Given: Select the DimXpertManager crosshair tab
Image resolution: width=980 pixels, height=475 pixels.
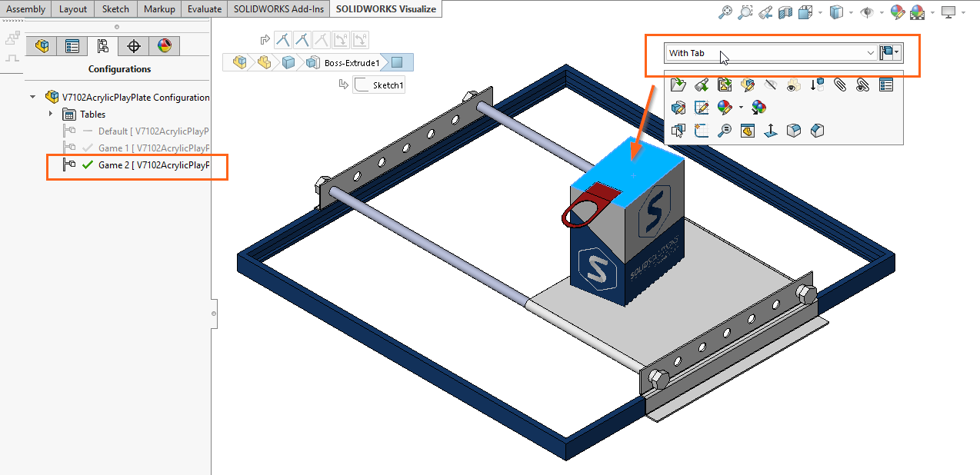Looking at the screenshot, I should pos(133,46).
